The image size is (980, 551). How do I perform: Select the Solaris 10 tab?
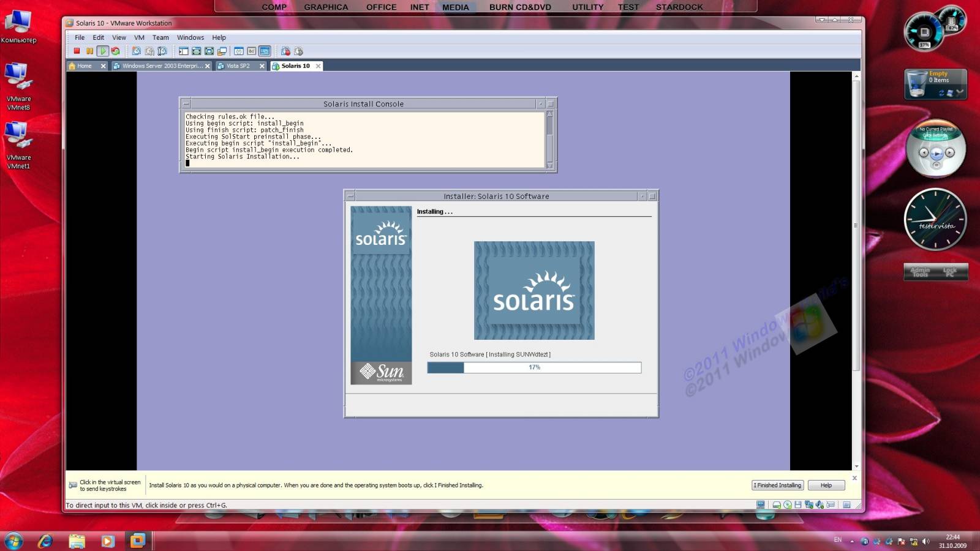[295, 66]
